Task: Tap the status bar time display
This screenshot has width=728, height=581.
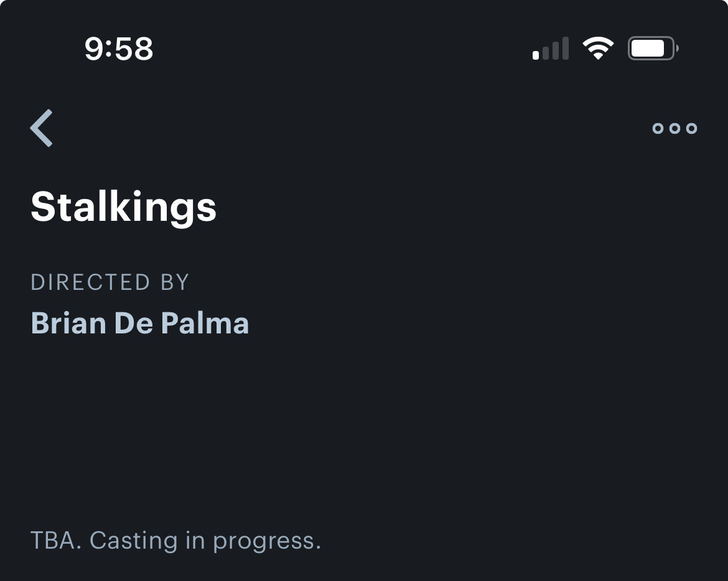Action: pos(119,49)
